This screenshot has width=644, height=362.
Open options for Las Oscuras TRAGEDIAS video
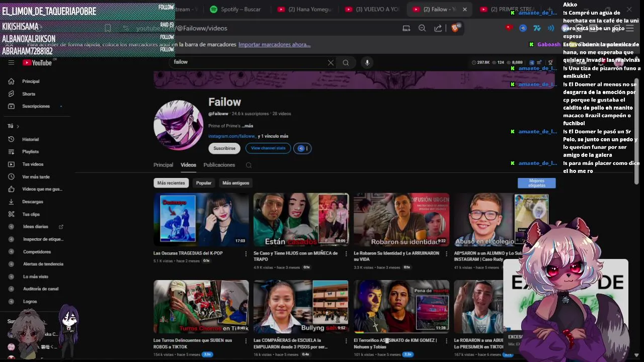coord(246,254)
